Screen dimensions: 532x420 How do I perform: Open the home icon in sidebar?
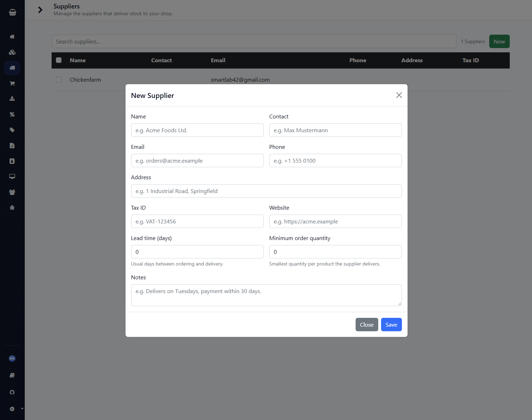click(12, 37)
